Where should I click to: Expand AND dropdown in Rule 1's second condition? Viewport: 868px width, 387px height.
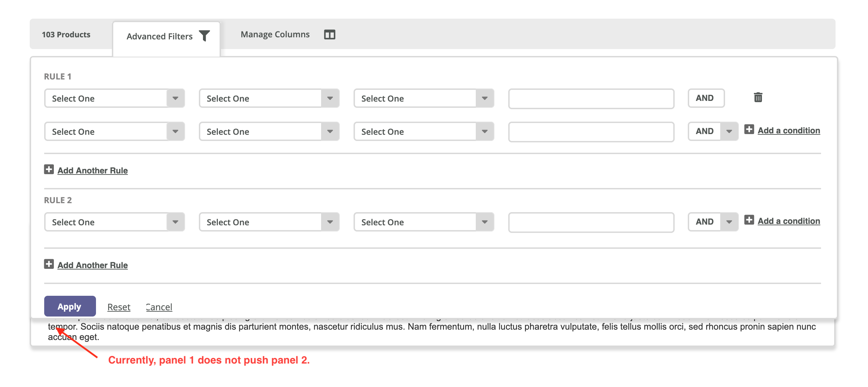[x=729, y=131]
